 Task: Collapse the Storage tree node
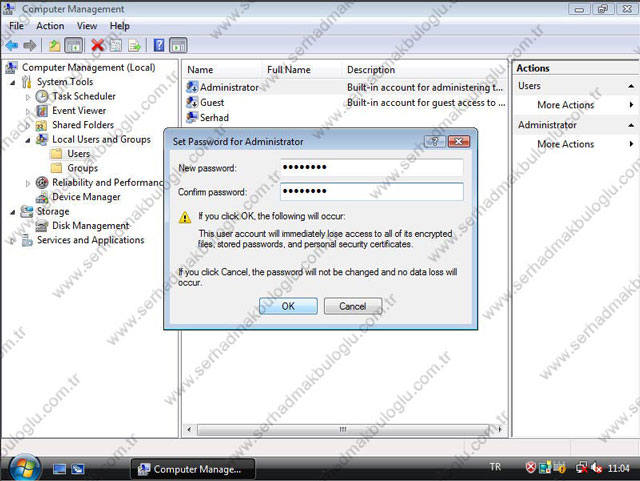pos(13,212)
